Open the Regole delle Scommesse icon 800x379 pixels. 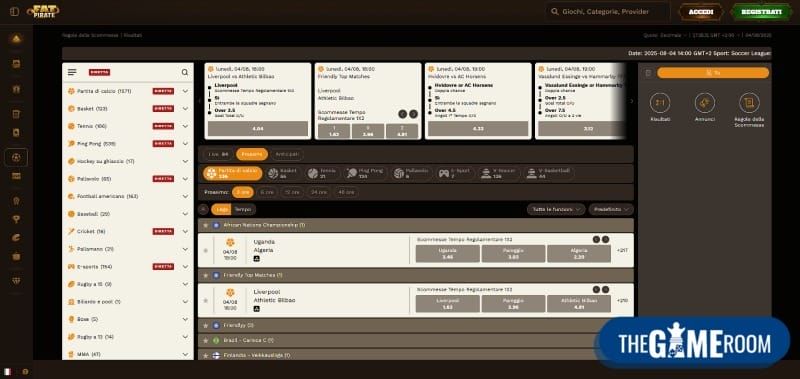pos(749,103)
